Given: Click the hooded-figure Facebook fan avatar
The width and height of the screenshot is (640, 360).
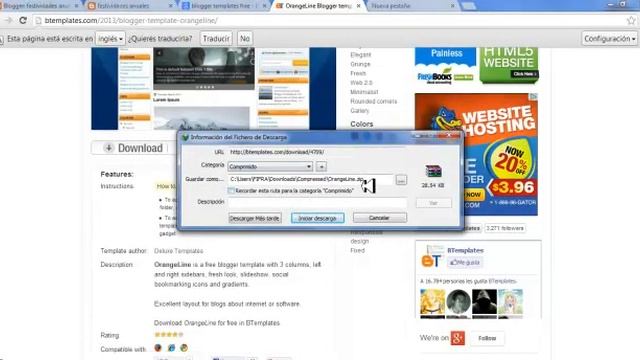Looking at the screenshot, I should tap(484, 303).
